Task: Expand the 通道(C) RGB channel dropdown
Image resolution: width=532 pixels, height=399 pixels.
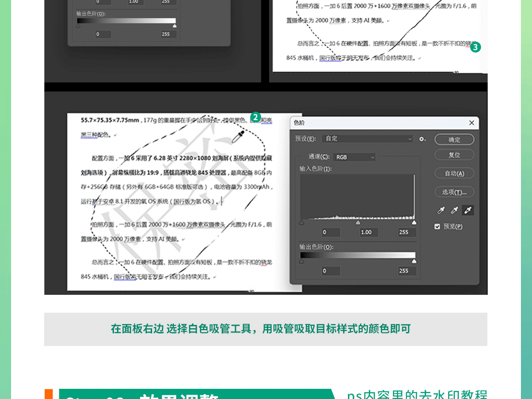Action: coord(355,157)
